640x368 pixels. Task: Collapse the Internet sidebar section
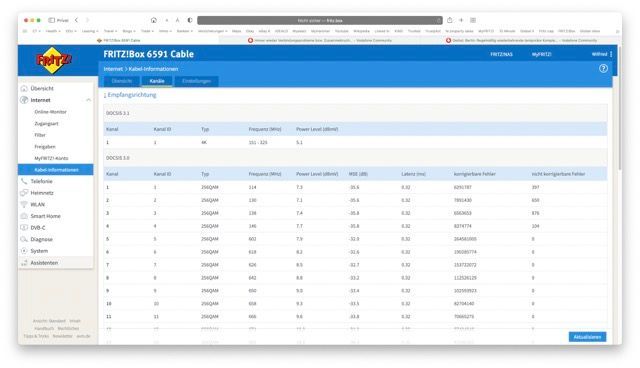pyautogui.click(x=88, y=100)
